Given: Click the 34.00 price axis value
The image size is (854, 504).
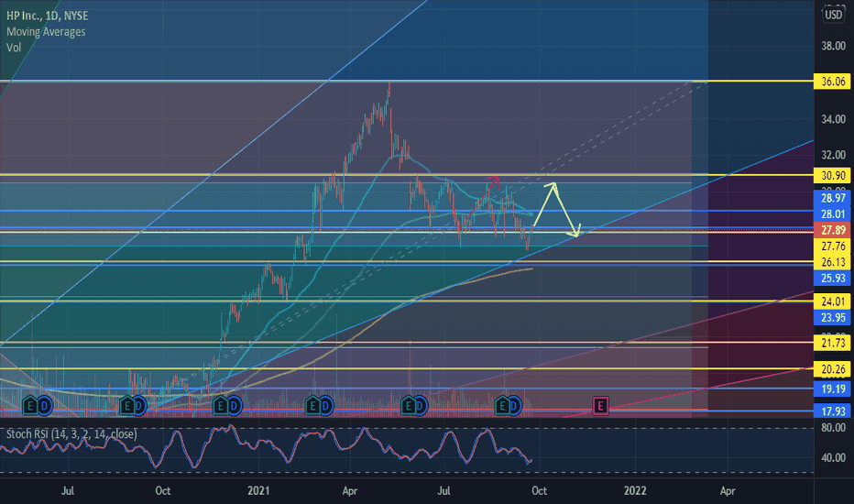Looking at the screenshot, I should (833, 119).
